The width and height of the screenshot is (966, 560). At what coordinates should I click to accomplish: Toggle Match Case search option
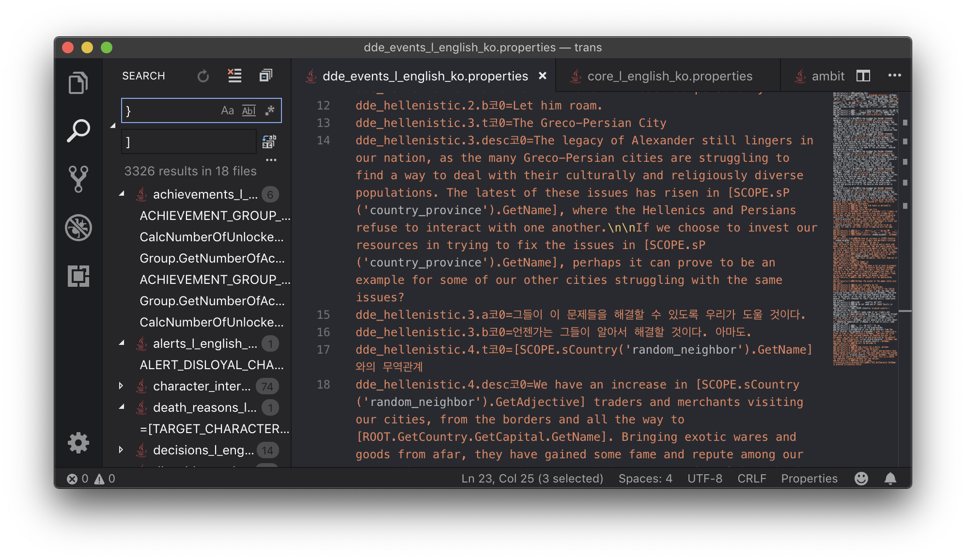227,110
